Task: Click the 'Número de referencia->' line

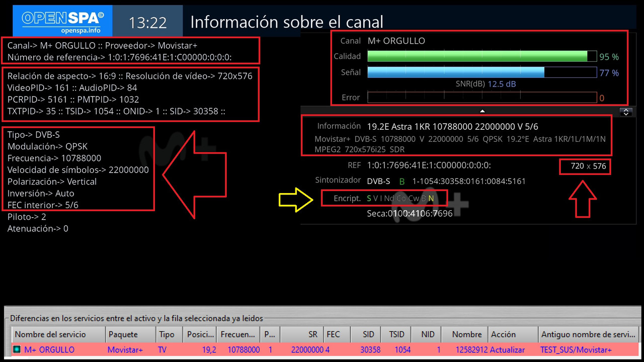Action: (x=119, y=57)
